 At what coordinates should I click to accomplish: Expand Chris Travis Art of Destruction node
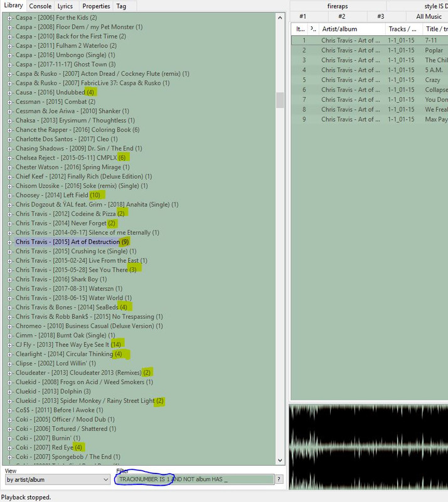(9, 242)
